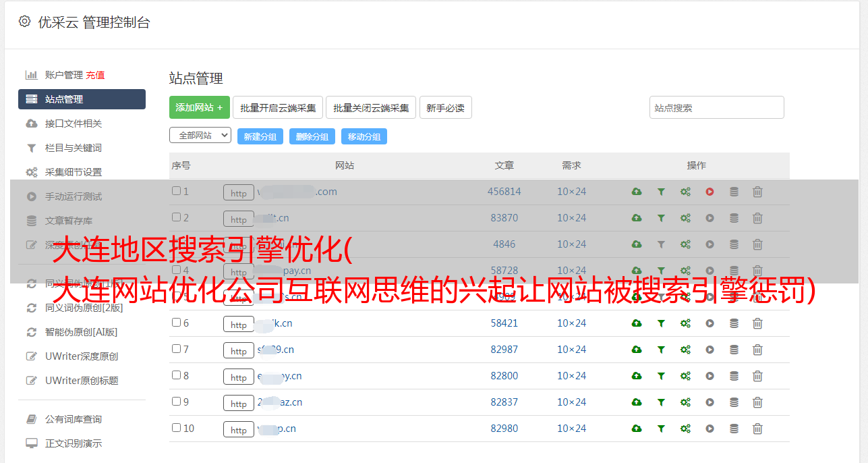
Task: Open the 全部网站 group dropdown
Action: click(x=200, y=136)
